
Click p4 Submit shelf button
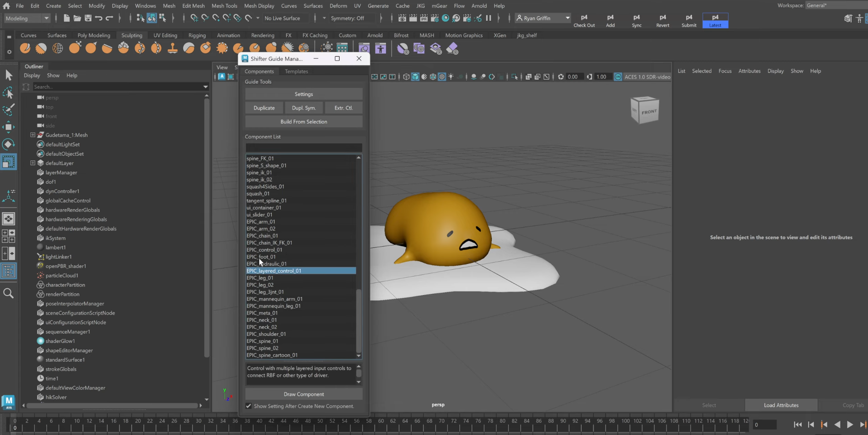[689, 20]
